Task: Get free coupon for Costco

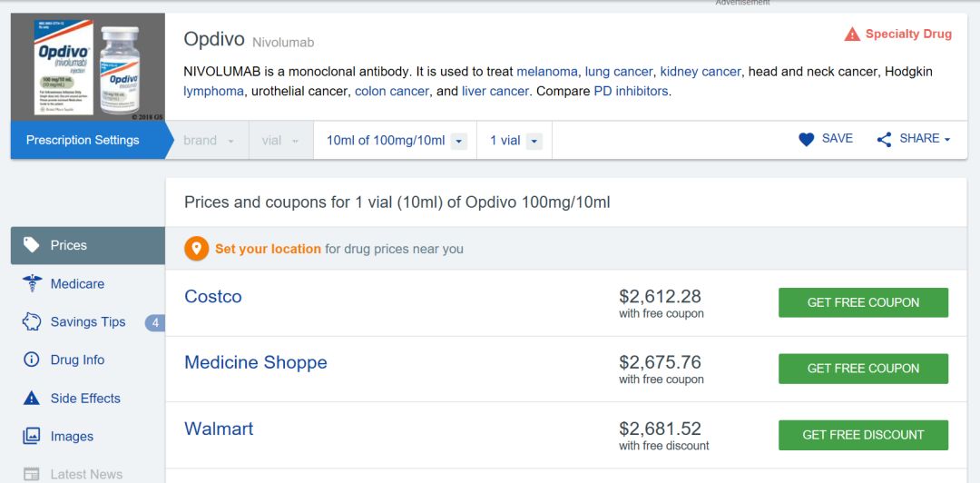Action: click(863, 302)
